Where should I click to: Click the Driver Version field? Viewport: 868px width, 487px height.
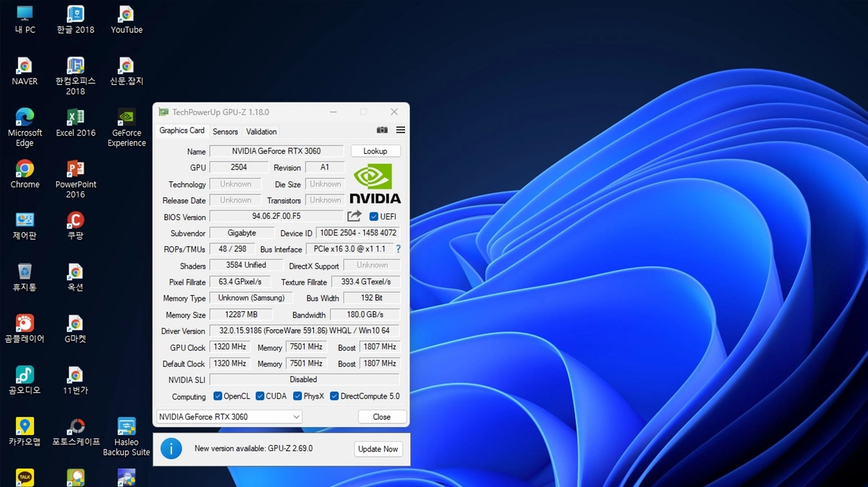pyautogui.click(x=304, y=331)
